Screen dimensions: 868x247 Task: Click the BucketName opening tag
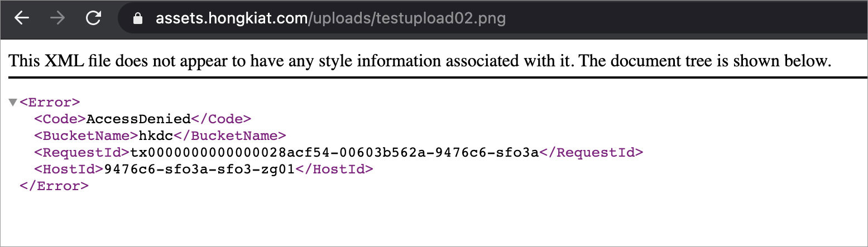point(85,136)
